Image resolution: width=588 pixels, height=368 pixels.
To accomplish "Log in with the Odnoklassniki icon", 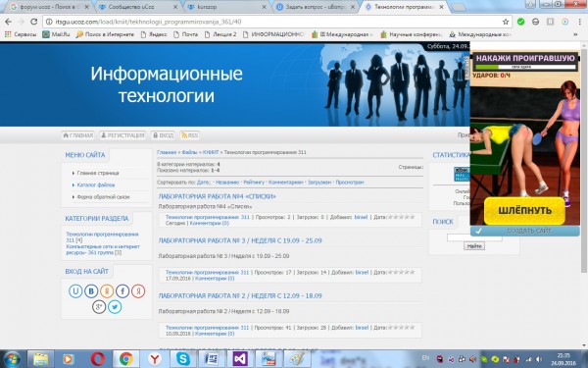I will pyautogui.click(x=107, y=291).
